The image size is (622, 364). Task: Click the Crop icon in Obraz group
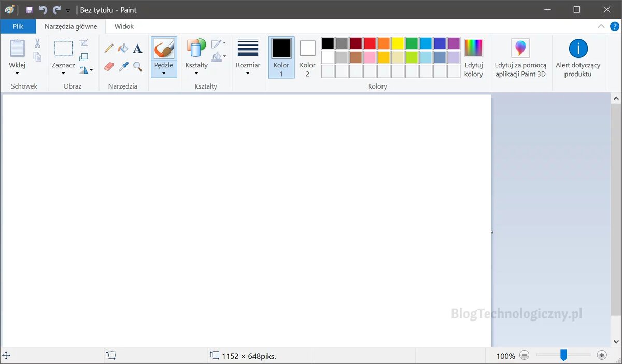coord(83,43)
